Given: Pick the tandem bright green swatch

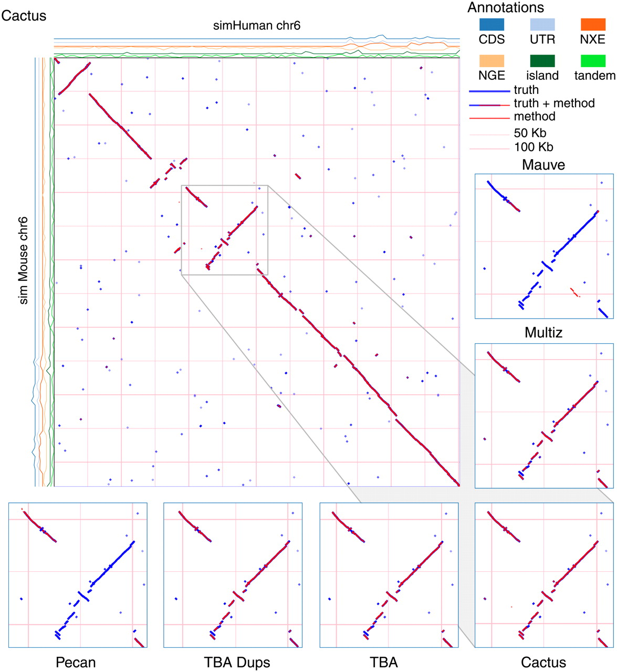Looking at the screenshot, I should coord(593,60).
